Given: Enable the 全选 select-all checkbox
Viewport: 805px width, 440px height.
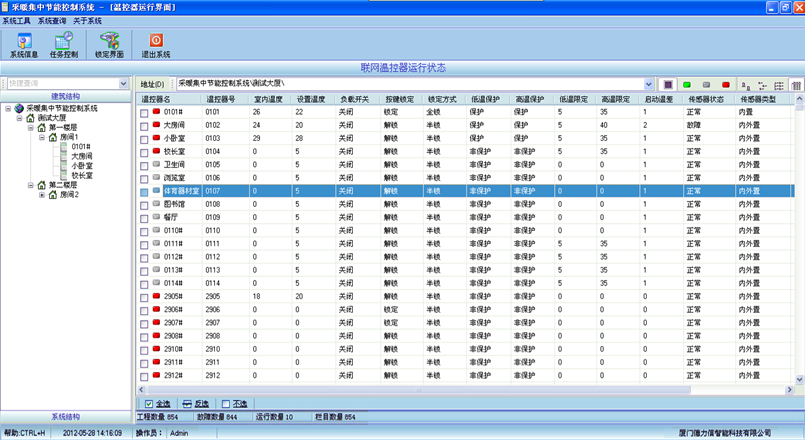Looking at the screenshot, I should tap(151, 404).
